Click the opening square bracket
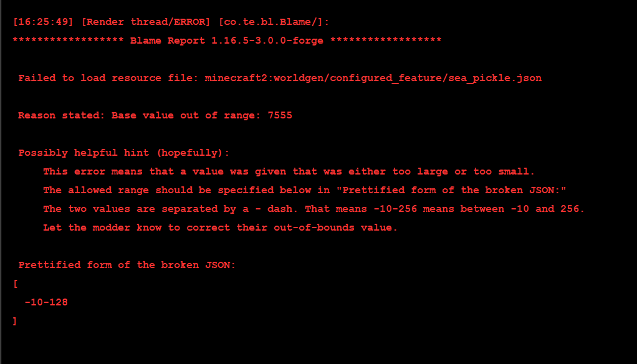Image resolution: width=637 pixels, height=364 pixels. [x=16, y=284]
